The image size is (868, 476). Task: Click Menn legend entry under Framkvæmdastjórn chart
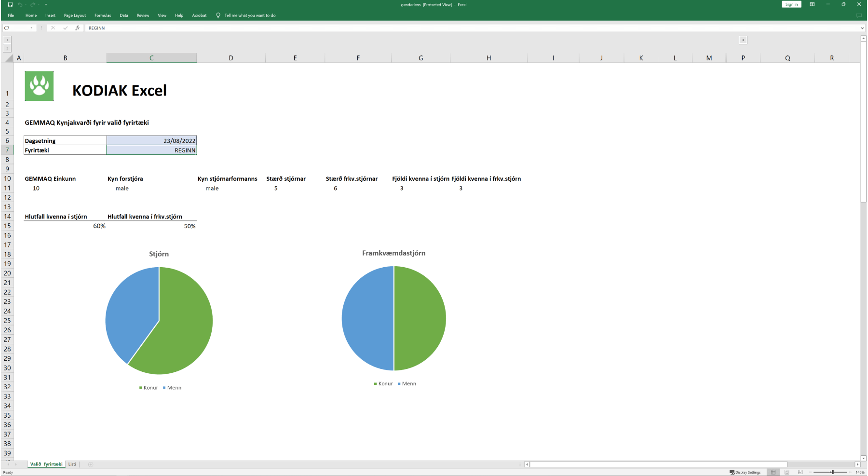407,384
